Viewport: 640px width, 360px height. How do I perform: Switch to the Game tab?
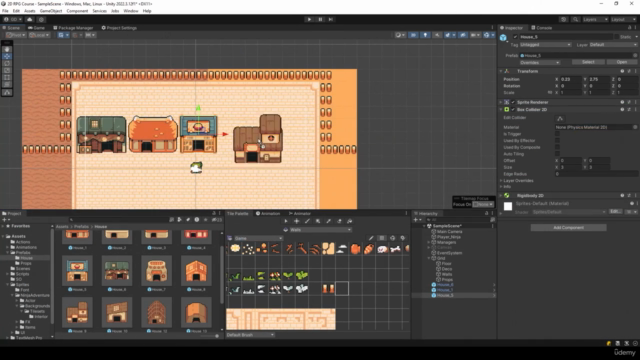tap(36, 28)
